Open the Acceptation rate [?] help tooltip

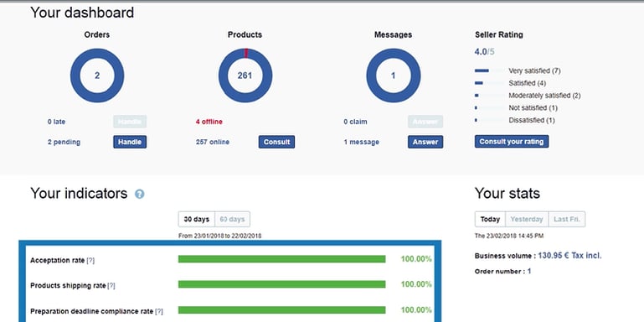[x=90, y=260]
